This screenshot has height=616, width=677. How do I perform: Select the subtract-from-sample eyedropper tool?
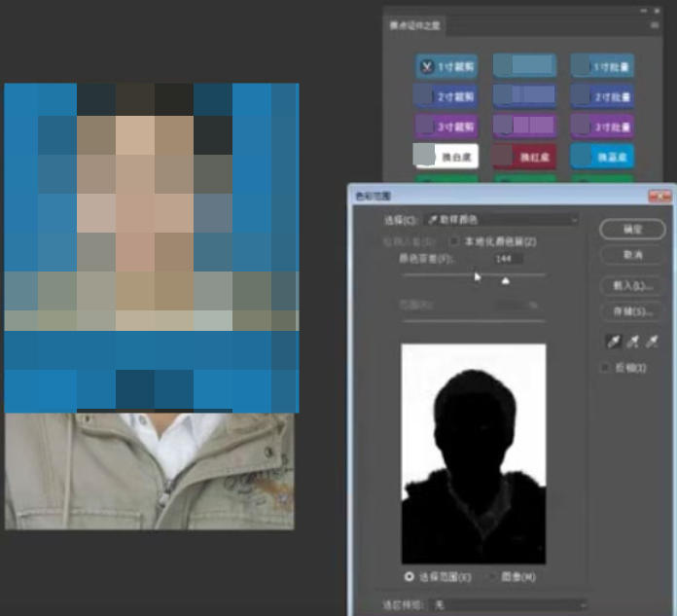pyautogui.click(x=653, y=341)
